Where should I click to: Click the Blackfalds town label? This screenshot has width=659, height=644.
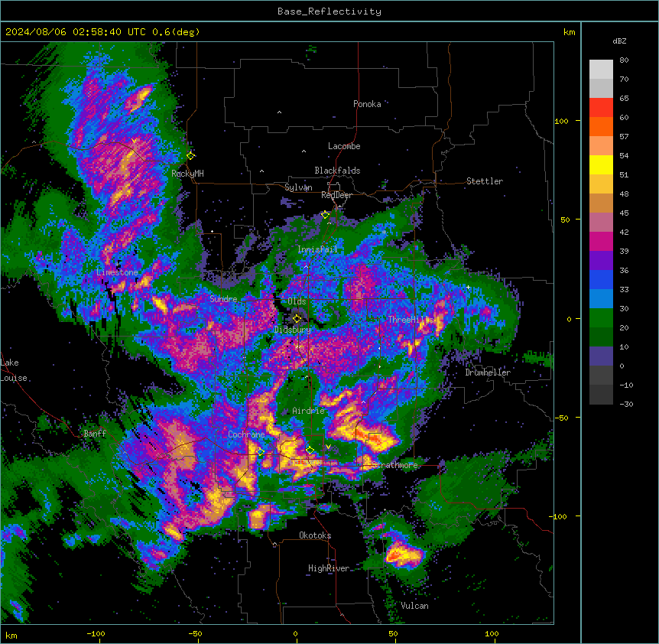pyautogui.click(x=337, y=171)
